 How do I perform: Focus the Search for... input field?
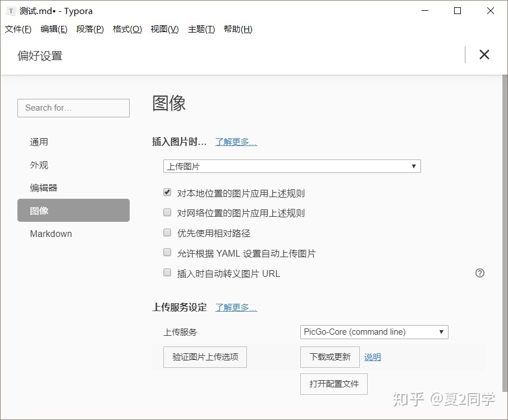coord(74,108)
